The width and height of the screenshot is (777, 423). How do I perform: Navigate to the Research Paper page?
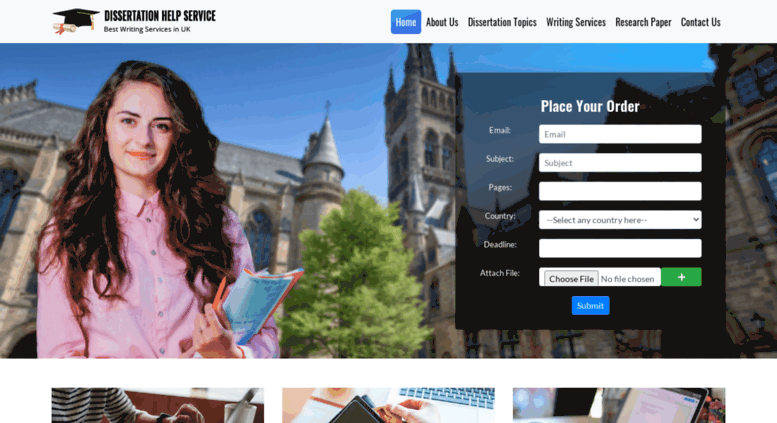(x=643, y=22)
